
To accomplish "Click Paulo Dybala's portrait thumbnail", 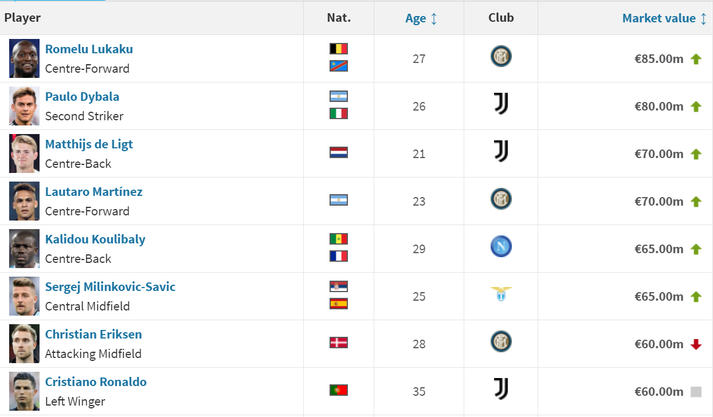I will pos(24,105).
